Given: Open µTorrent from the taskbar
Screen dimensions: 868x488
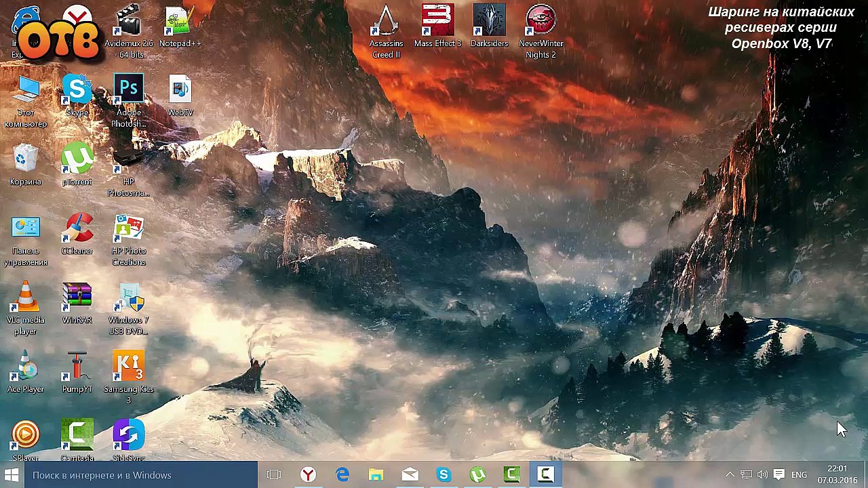Looking at the screenshot, I should click(x=477, y=475).
